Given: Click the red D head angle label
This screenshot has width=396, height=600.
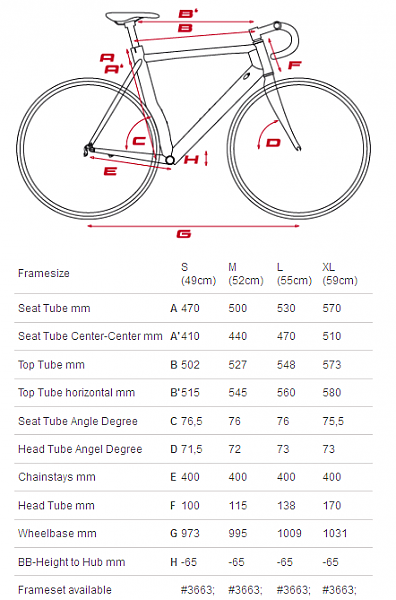Looking at the screenshot, I should 274,143.
